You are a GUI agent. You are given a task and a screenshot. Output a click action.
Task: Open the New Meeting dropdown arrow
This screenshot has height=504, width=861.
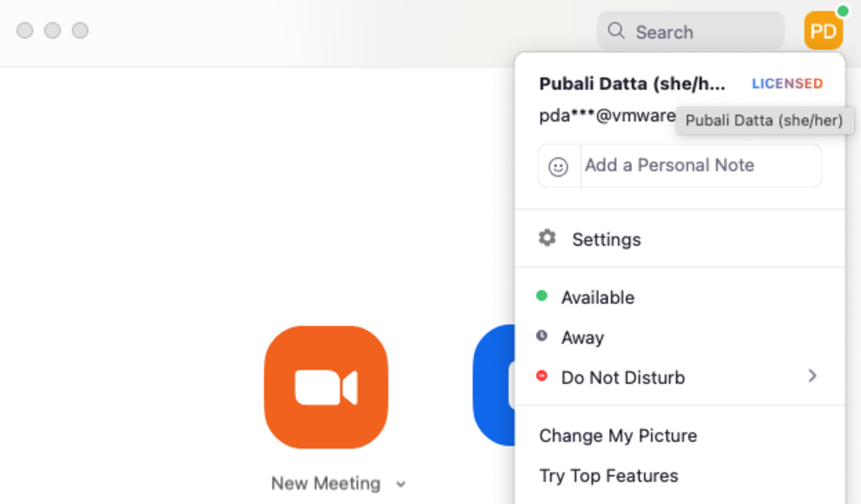pos(401,484)
